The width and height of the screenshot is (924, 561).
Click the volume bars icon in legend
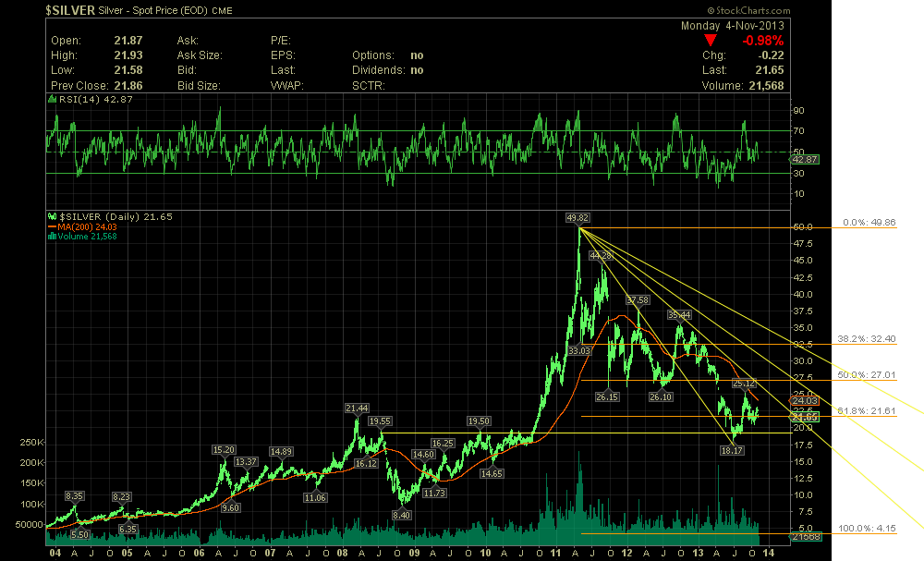(x=51, y=236)
